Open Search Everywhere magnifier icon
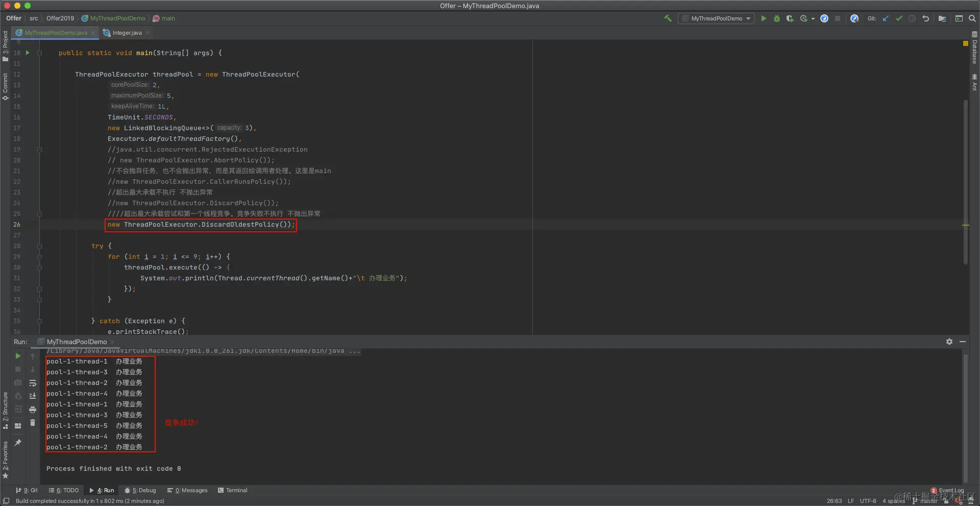The width and height of the screenshot is (980, 506). click(972, 18)
